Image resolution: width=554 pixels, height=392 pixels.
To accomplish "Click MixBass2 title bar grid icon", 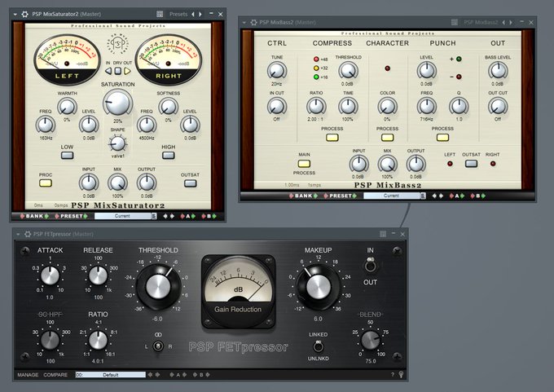I will pyautogui.click(x=455, y=22).
